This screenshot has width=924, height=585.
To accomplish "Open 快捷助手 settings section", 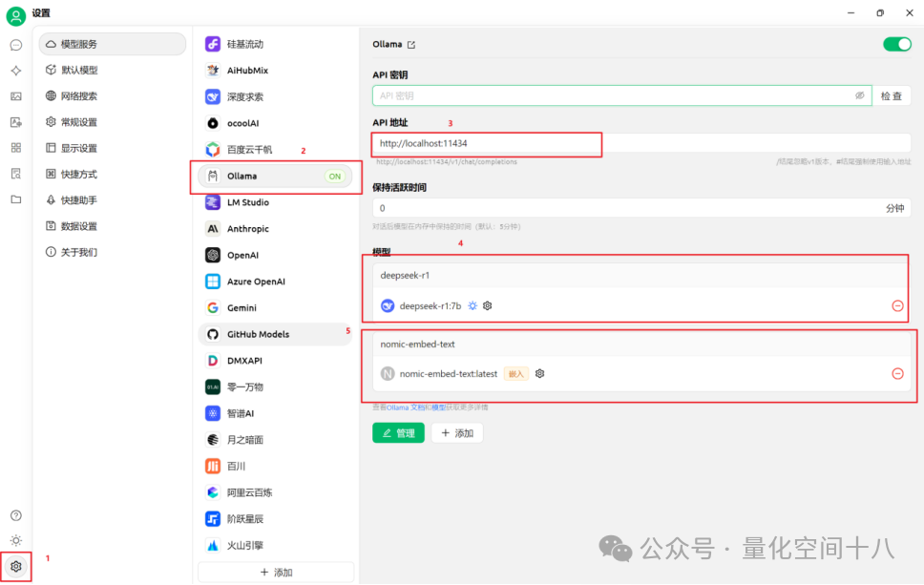I will coord(112,200).
